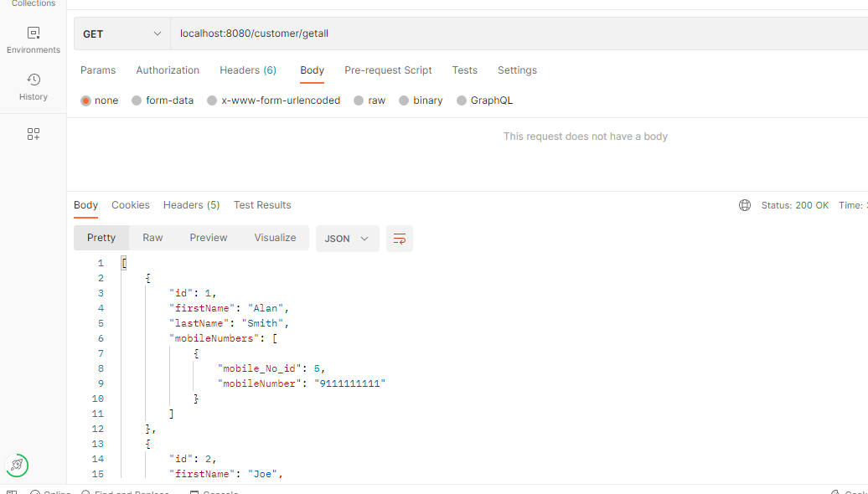Click the wrap lines icon in response toolbar
Image resolution: width=868 pixels, height=494 pixels.
pos(399,239)
